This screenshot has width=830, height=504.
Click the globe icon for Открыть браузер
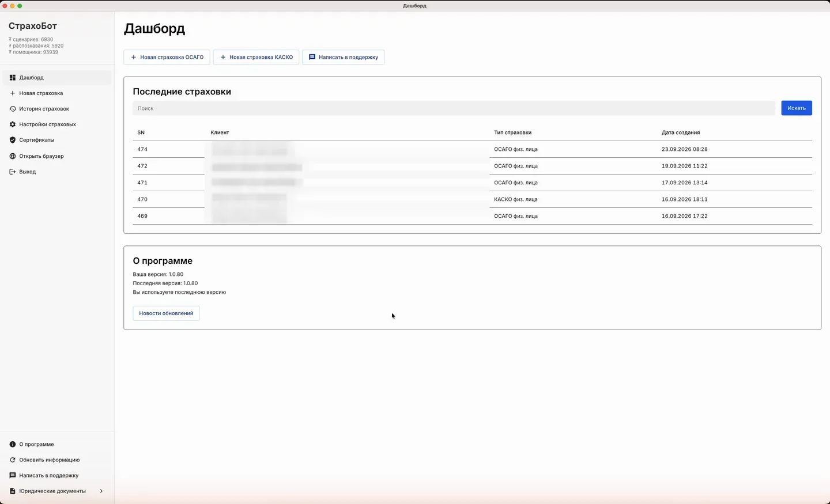[x=13, y=156]
